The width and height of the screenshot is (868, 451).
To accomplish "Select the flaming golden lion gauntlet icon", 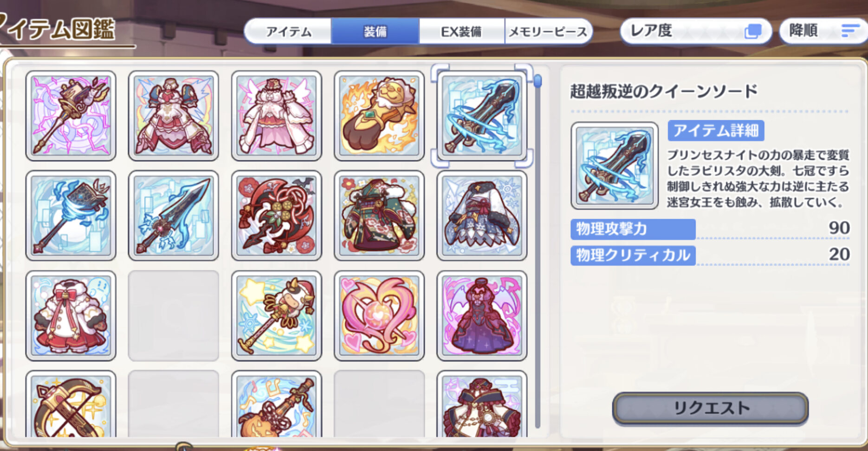I will click(379, 116).
